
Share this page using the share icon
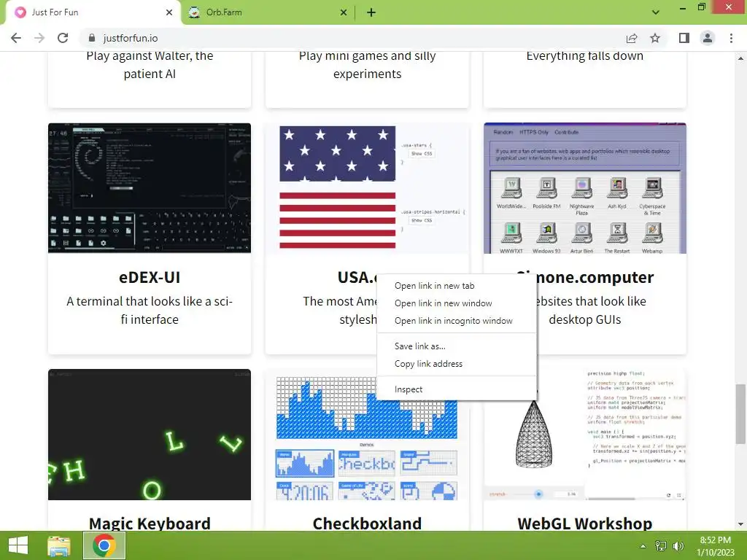tap(632, 38)
